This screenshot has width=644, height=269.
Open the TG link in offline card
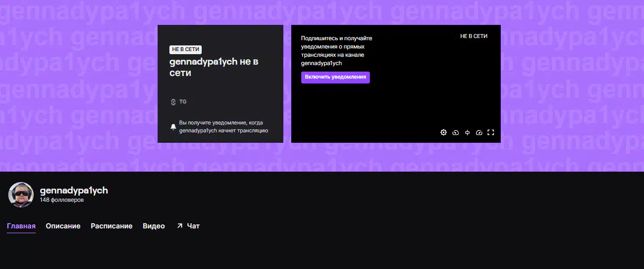click(x=179, y=102)
